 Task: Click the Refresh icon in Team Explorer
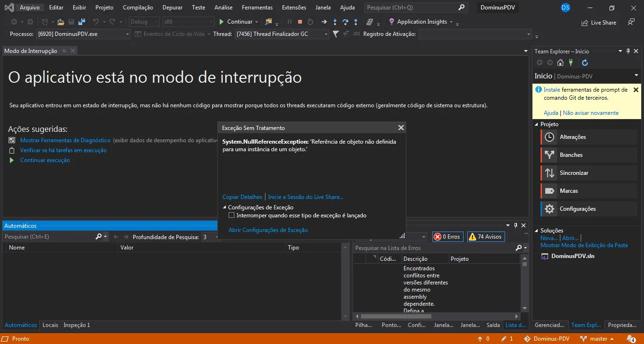click(584, 62)
